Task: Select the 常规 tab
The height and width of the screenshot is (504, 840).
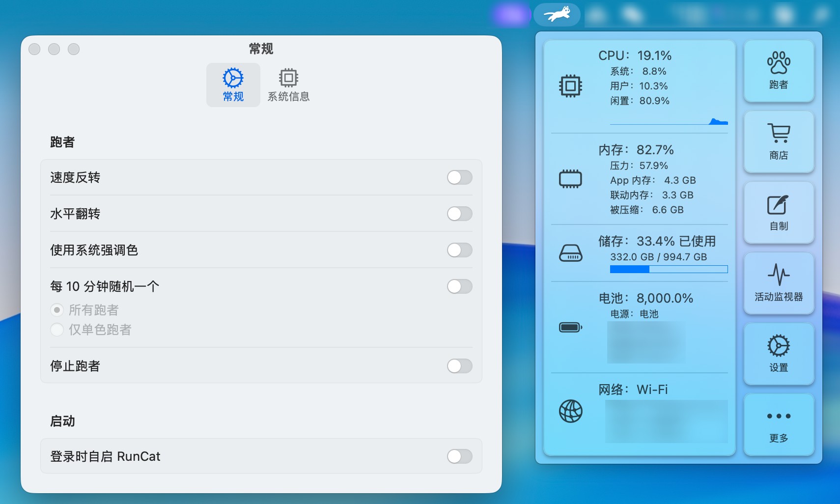Action: 233,85
